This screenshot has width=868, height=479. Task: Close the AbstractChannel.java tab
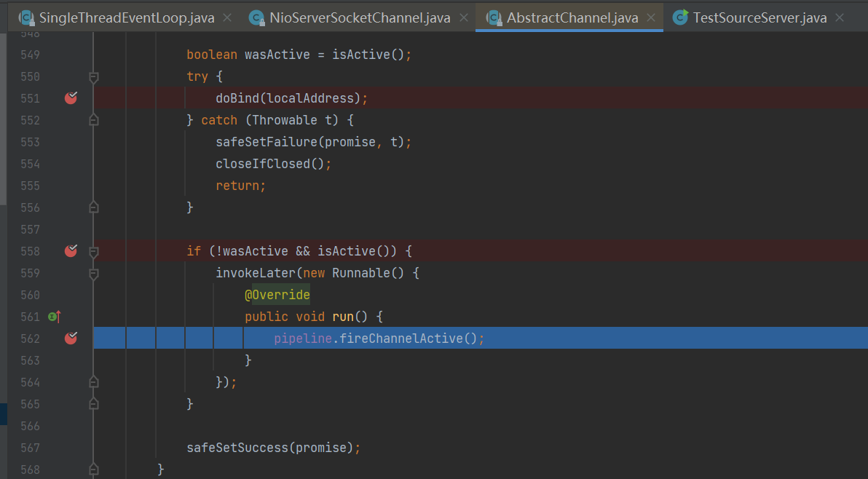(x=651, y=17)
